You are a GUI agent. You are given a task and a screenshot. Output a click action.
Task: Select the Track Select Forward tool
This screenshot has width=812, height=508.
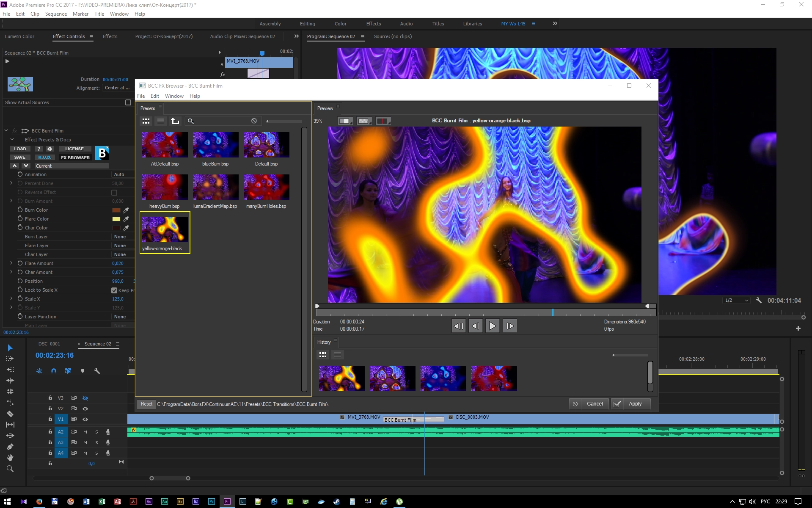[10, 359]
